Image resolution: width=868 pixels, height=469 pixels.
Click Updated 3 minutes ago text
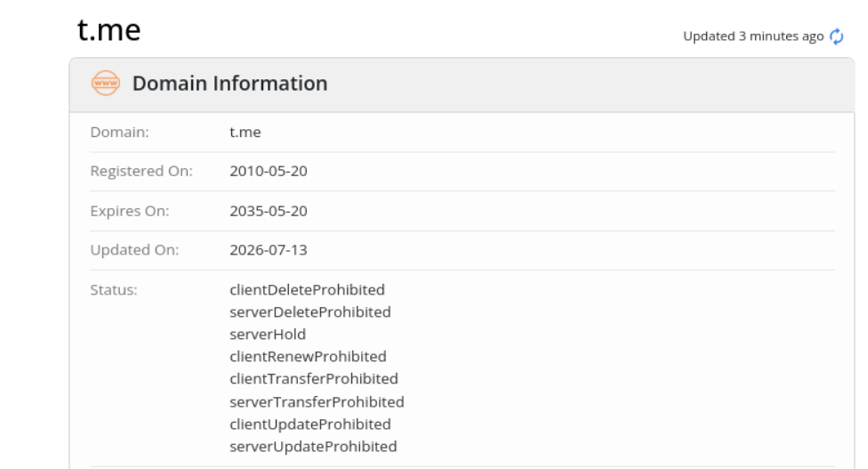pyautogui.click(x=753, y=36)
